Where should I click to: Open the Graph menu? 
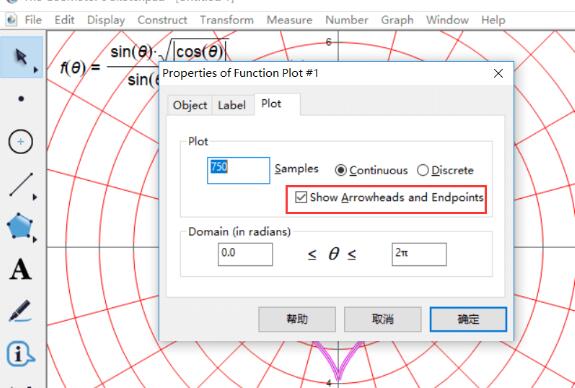(397, 20)
